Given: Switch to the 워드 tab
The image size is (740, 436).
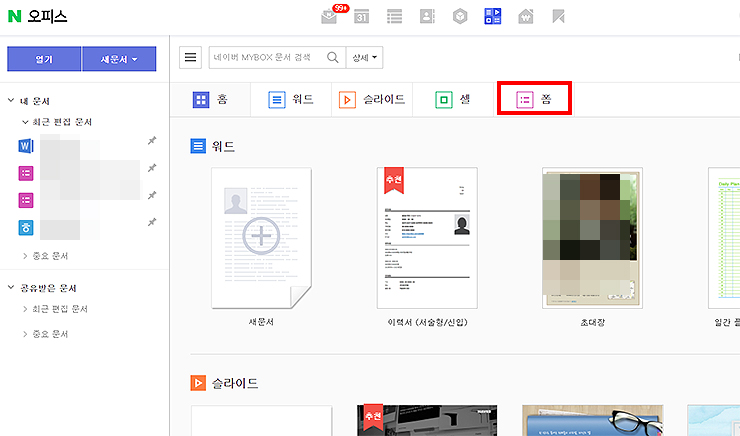Looking at the screenshot, I should (291, 100).
